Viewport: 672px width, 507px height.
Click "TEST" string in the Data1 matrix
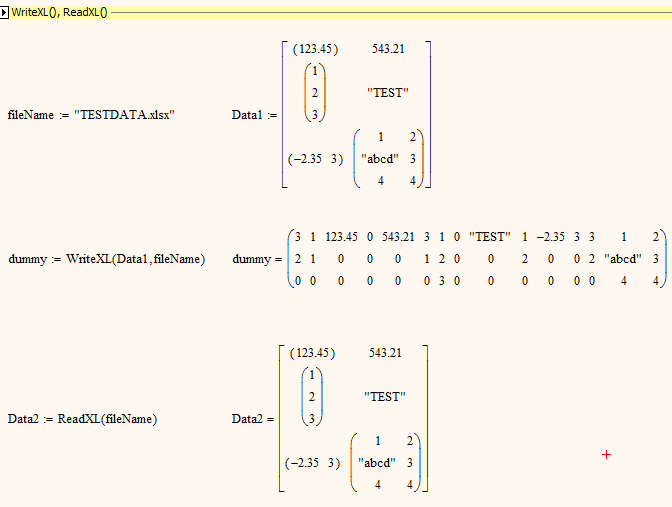tap(388, 93)
